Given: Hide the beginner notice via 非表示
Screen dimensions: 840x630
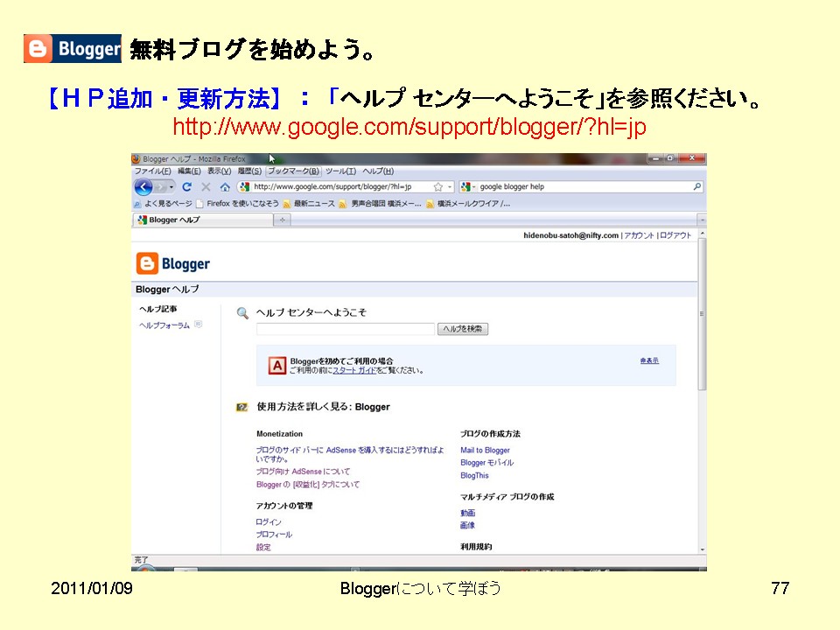Looking at the screenshot, I should pyautogui.click(x=650, y=358).
